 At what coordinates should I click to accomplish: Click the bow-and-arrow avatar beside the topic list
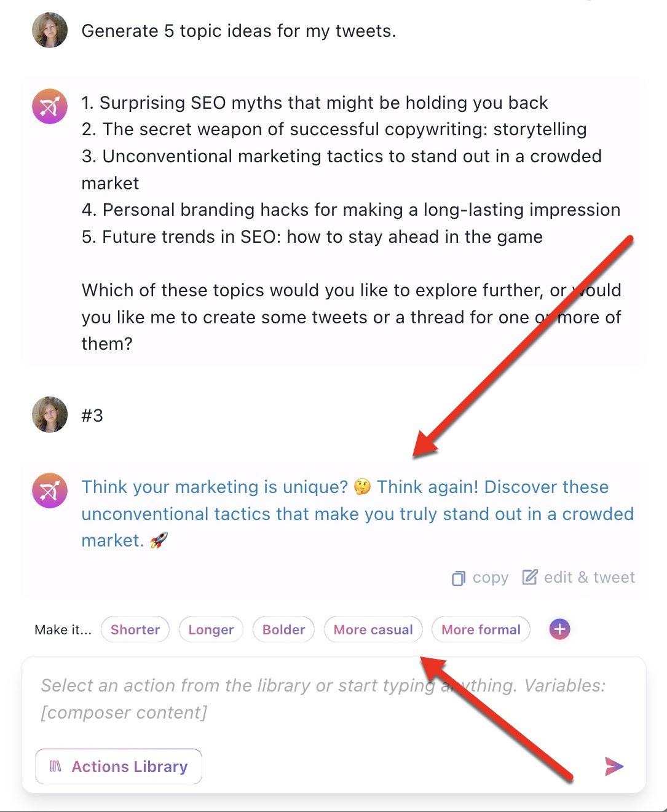(x=50, y=106)
